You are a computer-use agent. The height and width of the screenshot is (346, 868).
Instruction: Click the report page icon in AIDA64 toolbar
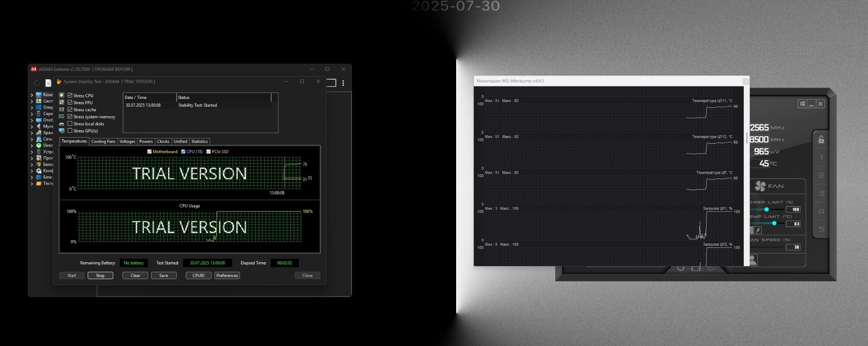pos(48,83)
